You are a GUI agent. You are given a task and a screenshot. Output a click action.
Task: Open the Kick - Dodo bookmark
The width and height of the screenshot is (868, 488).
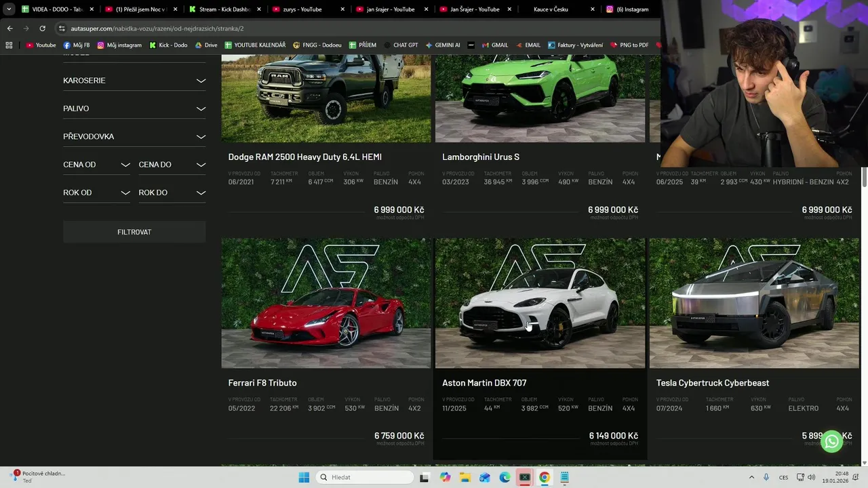coord(168,45)
